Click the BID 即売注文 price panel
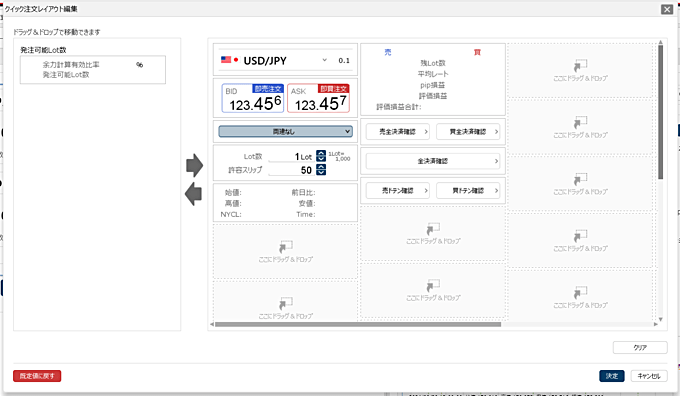 (253, 98)
